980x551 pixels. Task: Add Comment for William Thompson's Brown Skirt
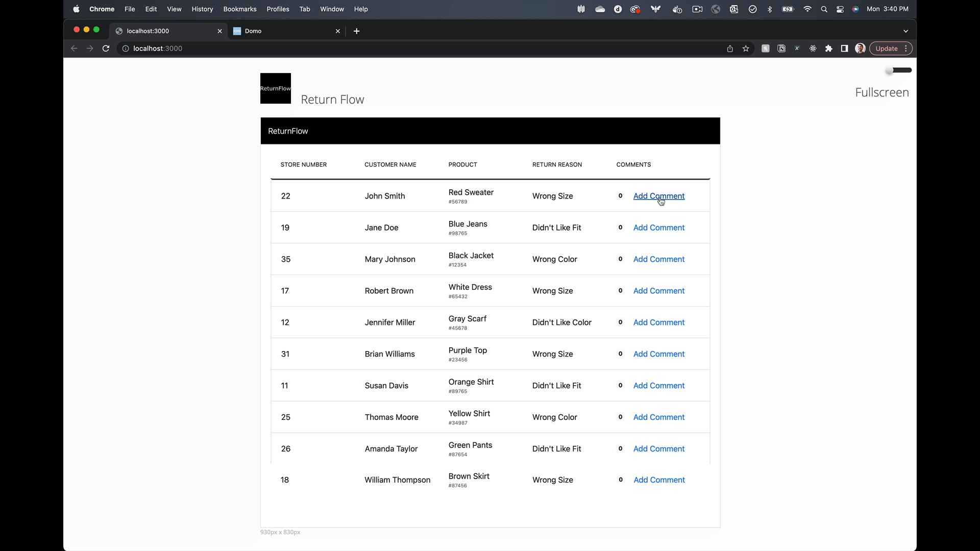659,480
